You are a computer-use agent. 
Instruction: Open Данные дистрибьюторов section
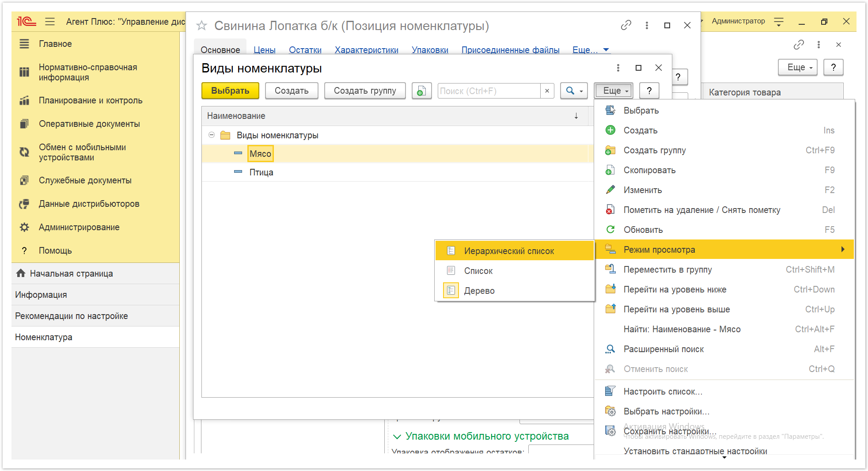89,204
